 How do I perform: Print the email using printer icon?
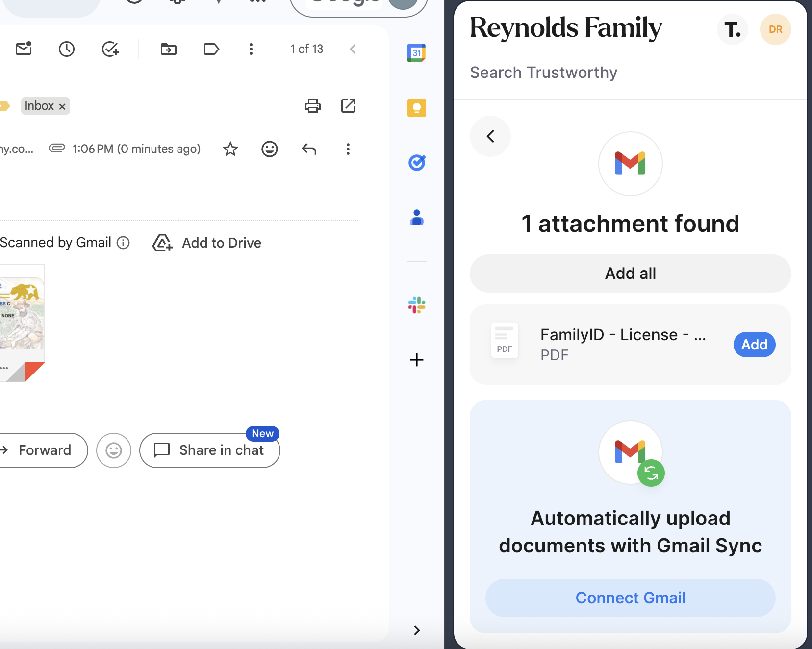click(x=313, y=106)
